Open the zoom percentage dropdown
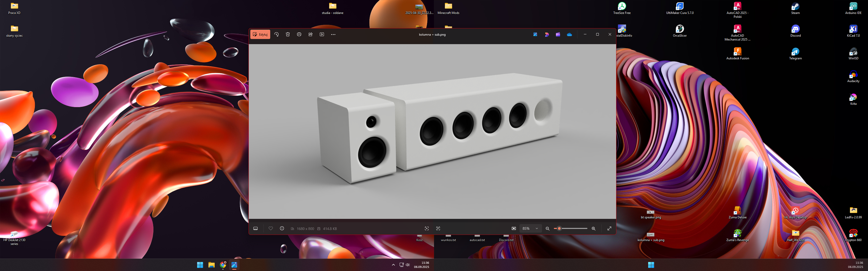Viewport: 868px width, 271px height. 537,228
